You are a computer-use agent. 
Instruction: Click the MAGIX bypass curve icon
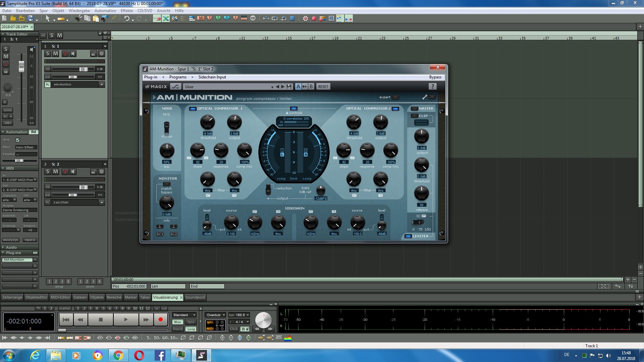click(x=176, y=86)
